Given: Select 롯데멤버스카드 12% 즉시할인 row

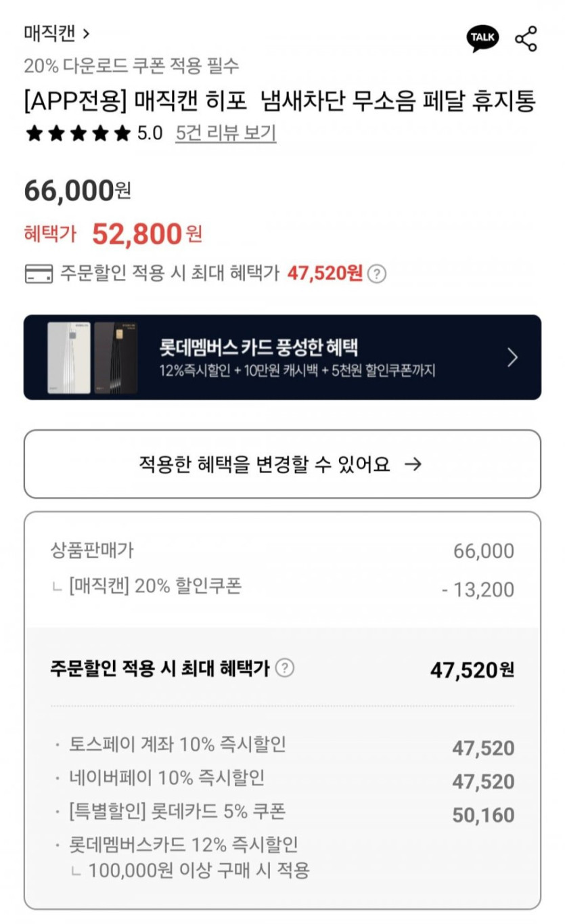Looking at the screenshot, I should pyautogui.click(x=183, y=845).
